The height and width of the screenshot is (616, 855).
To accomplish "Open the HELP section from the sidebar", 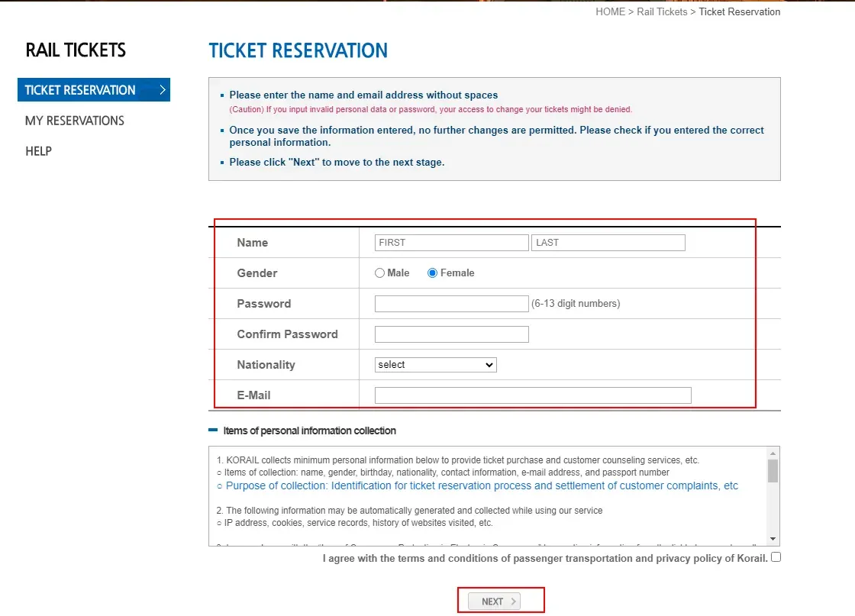I will [x=38, y=151].
